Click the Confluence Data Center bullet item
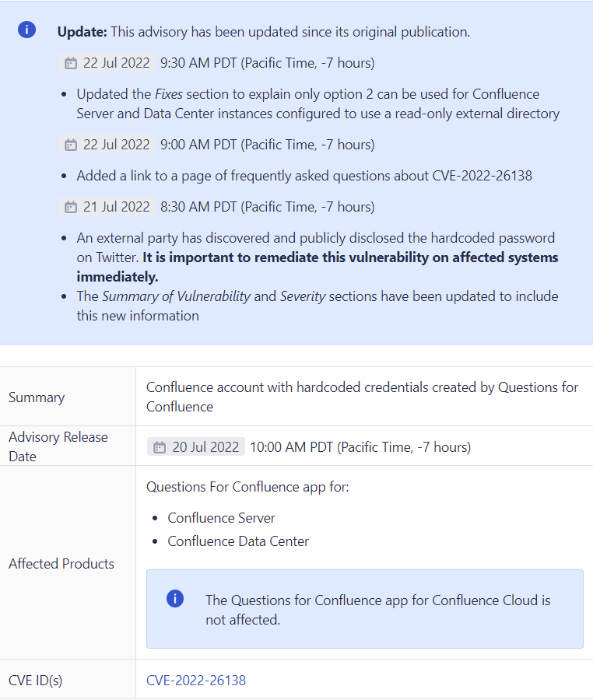Image resolution: width=593 pixels, height=700 pixels. (x=238, y=541)
